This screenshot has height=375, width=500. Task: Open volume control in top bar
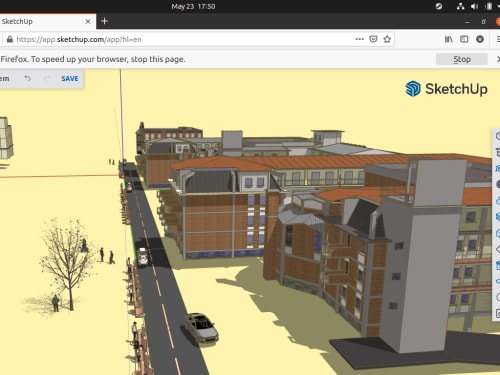click(x=474, y=6)
